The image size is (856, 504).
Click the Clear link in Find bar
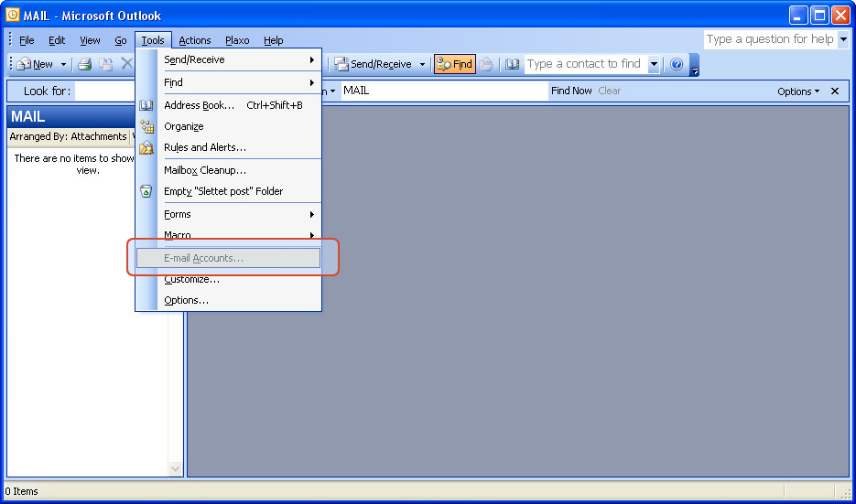click(x=609, y=91)
